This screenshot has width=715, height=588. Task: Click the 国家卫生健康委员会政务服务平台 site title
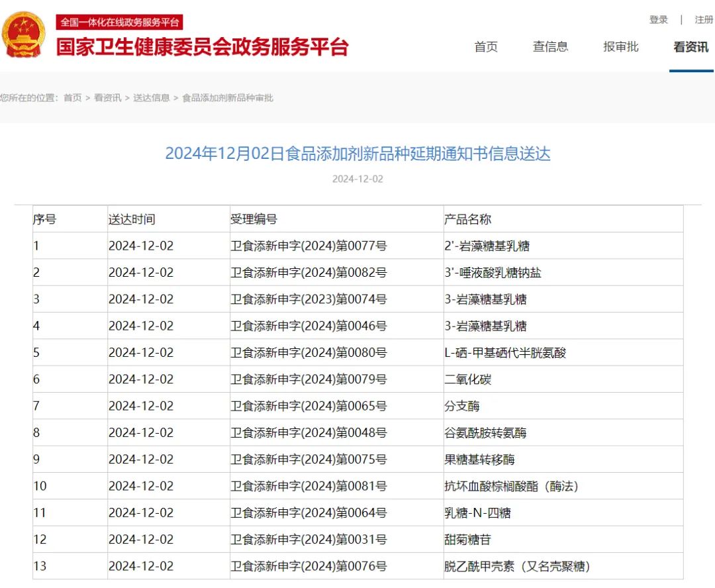coord(203,47)
